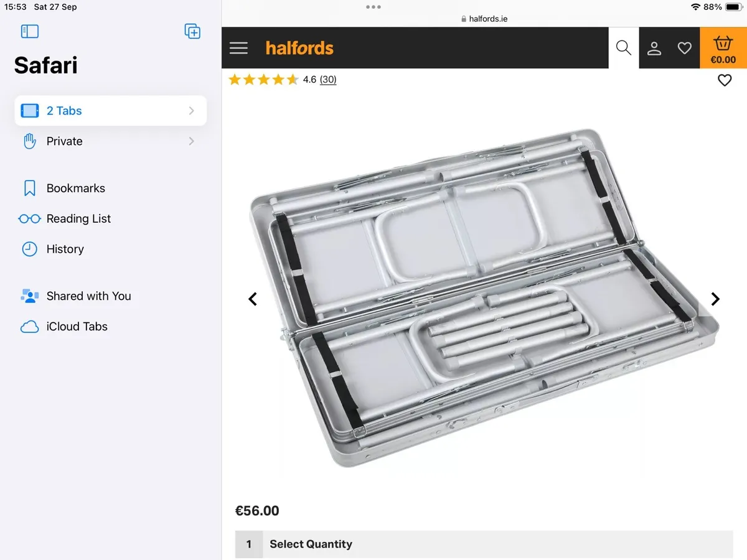Tap the halfords.ie address bar
Image resolution: width=747 pixels, height=560 pixels.
pyautogui.click(x=484, y=19)
